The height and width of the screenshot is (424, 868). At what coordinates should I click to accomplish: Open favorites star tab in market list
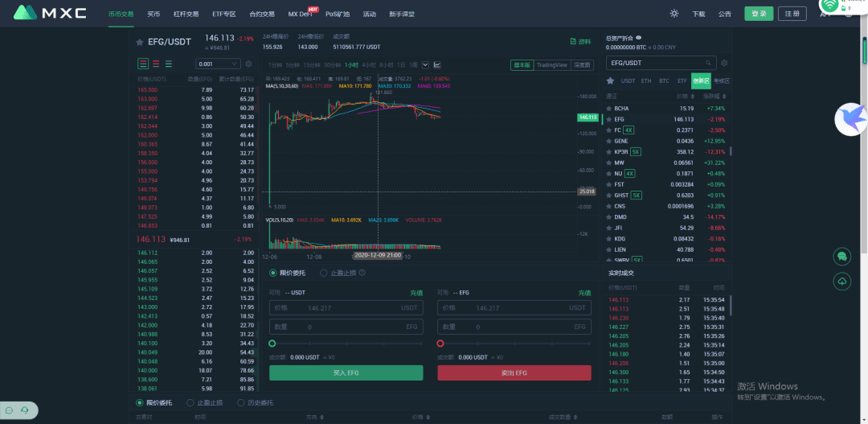click(611, 81)
